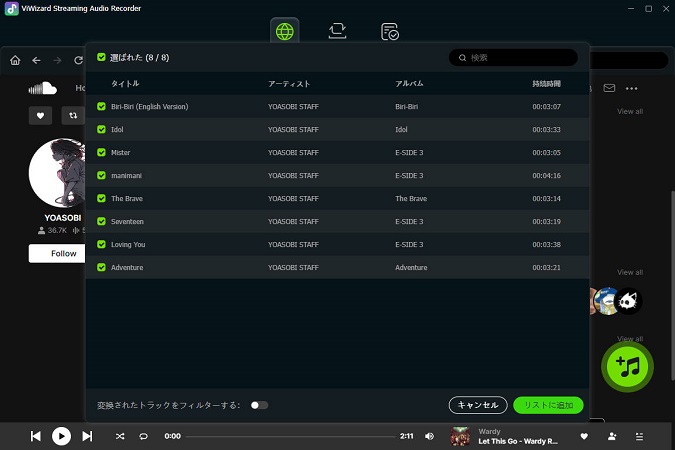This screenshot has height=450, width=675.
Task: Toggle the filter converted tracks switch
Action: click(259, 405)
